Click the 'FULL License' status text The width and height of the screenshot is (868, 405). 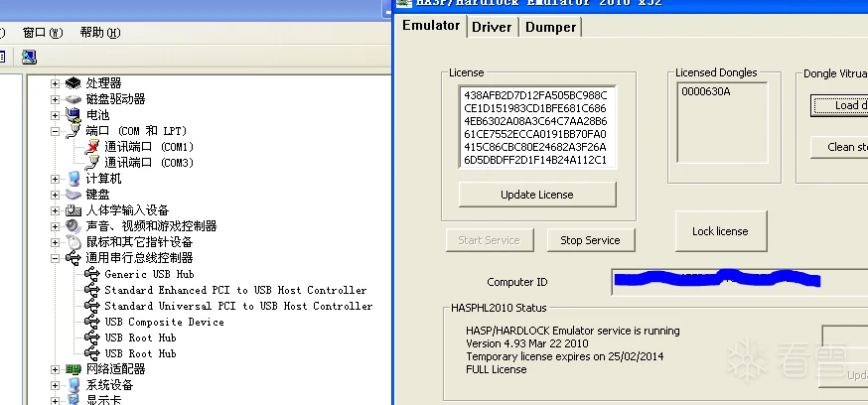click(x=497, y=369)
